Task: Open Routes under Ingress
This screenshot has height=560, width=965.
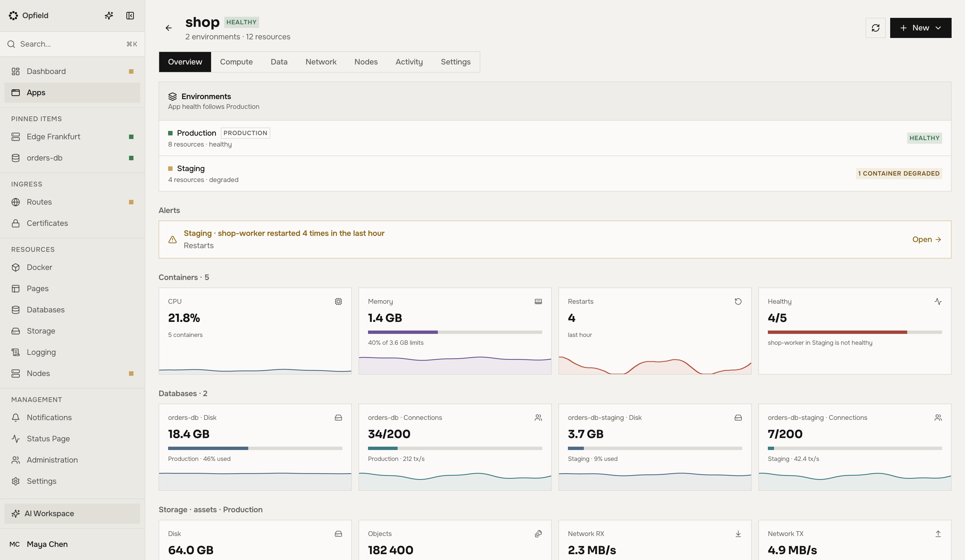Action: coord(72,202)
